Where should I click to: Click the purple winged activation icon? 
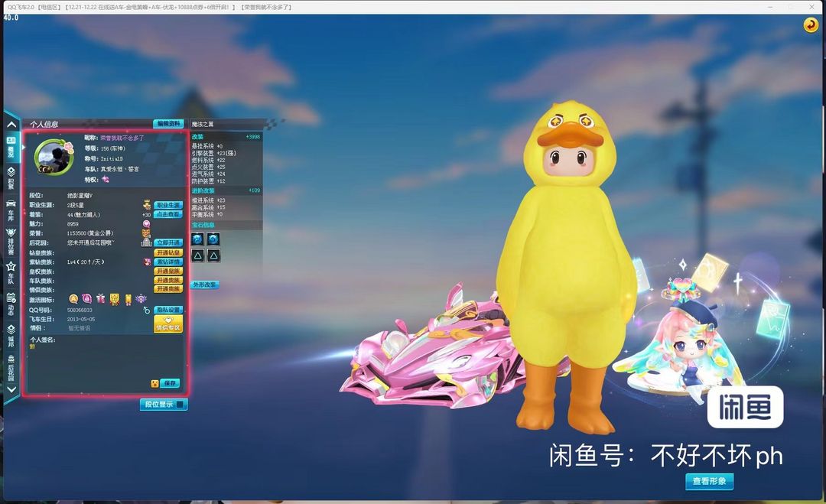coord(141,299)
